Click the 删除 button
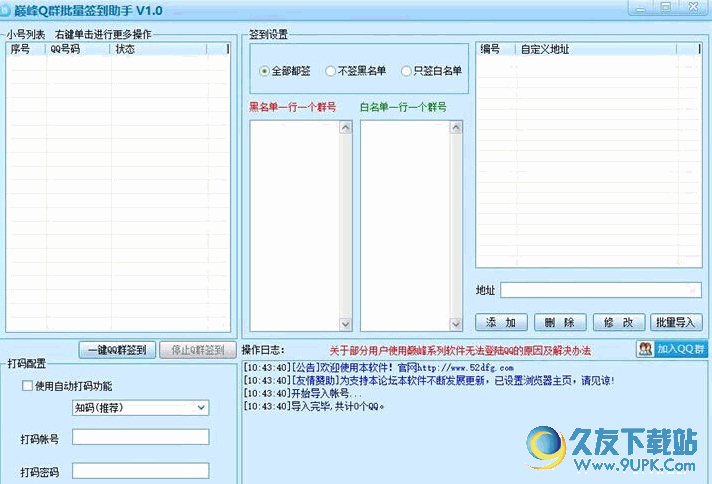Screen dimensions: 712x484 [x=560, y=322]
